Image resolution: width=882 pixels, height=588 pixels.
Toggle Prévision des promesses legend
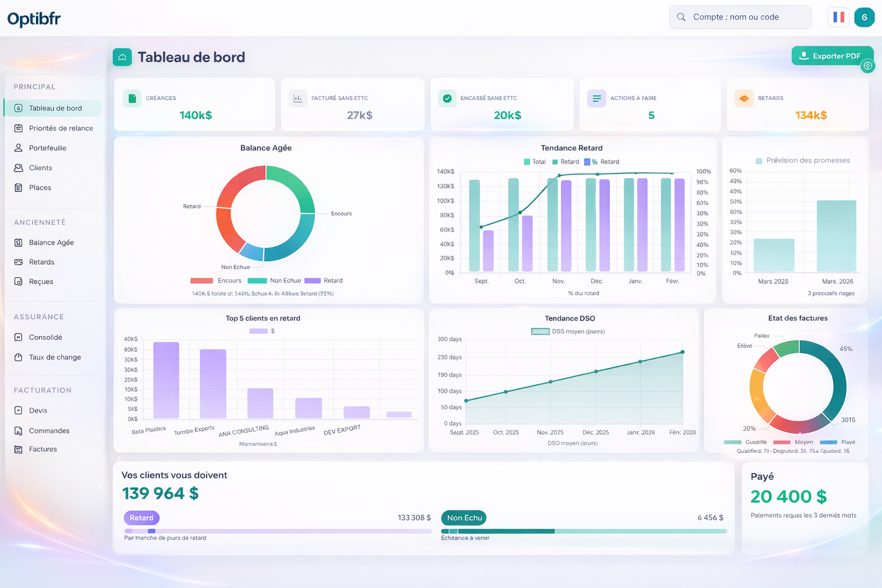click(x=803, y=161)
